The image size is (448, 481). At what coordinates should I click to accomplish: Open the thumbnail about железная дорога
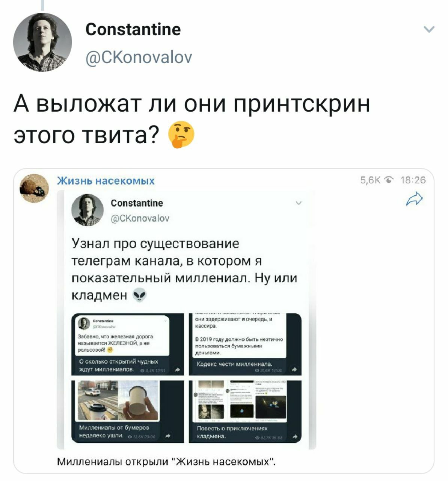[127, 344]
